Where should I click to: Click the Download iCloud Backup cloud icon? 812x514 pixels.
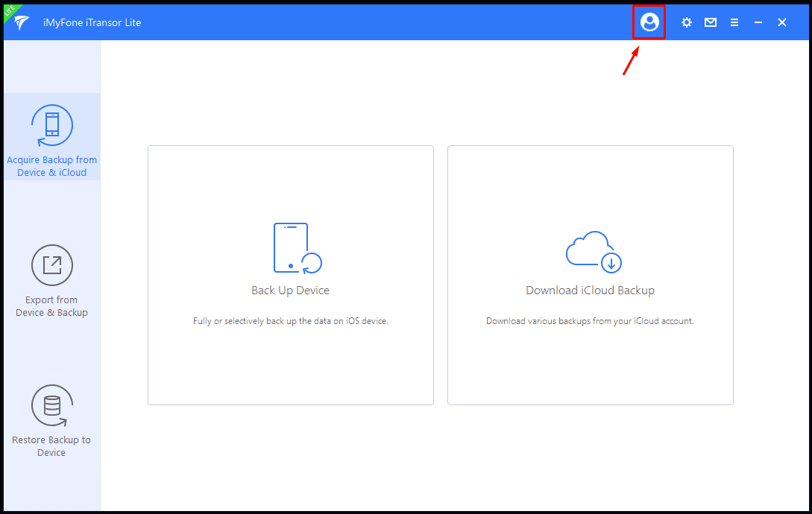click(x=594, y=252)
